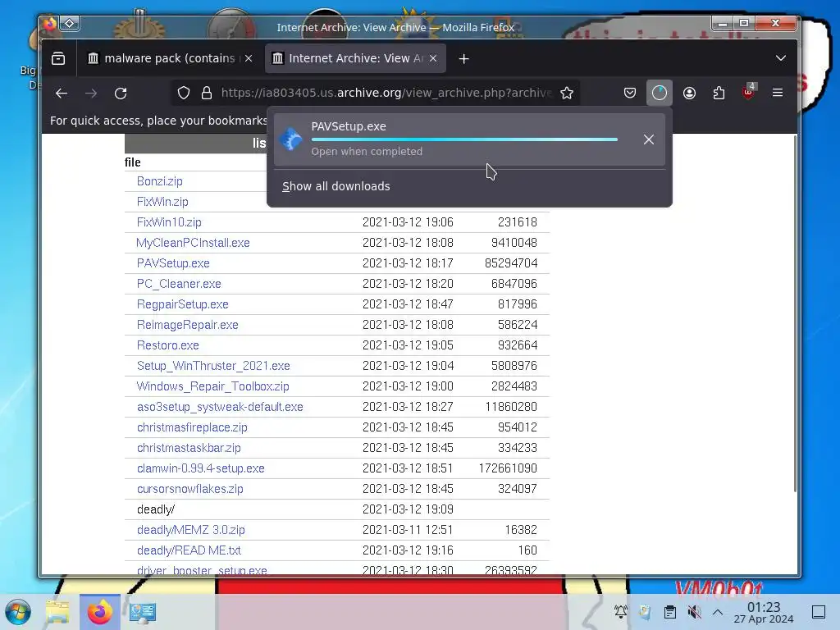Screen dimensions: 840x630
Task: Open the clock showing 01:23
Action: [764, 612]
